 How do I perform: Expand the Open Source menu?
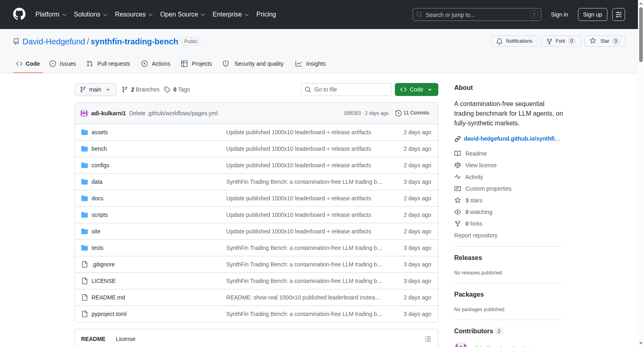point(183,15)
